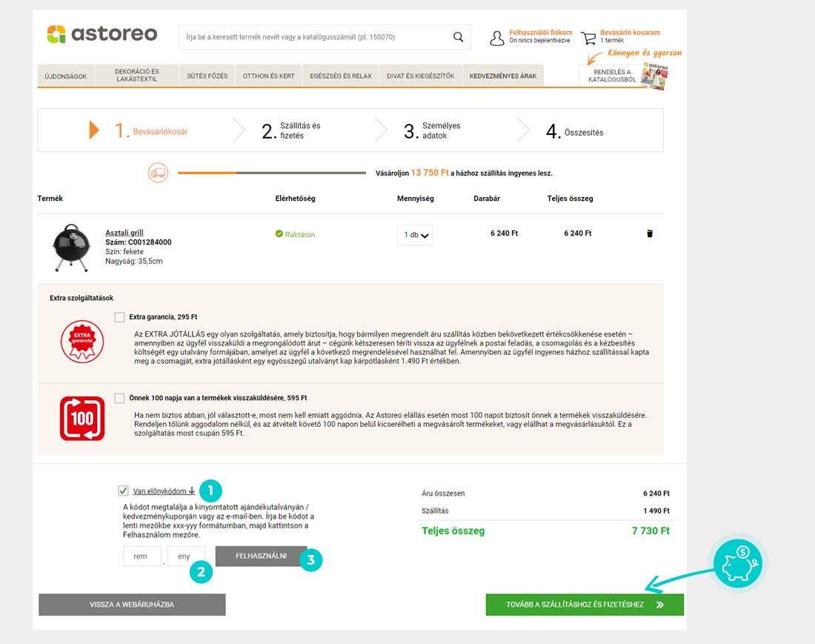Click Tovább a szállításhoz és fizetéshez
Viewport: 815px width, 644px height.
584,605
